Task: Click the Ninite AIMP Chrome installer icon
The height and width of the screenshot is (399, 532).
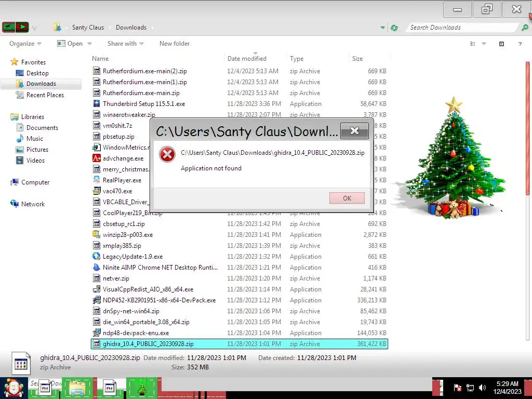Action: tap(97, 267)
